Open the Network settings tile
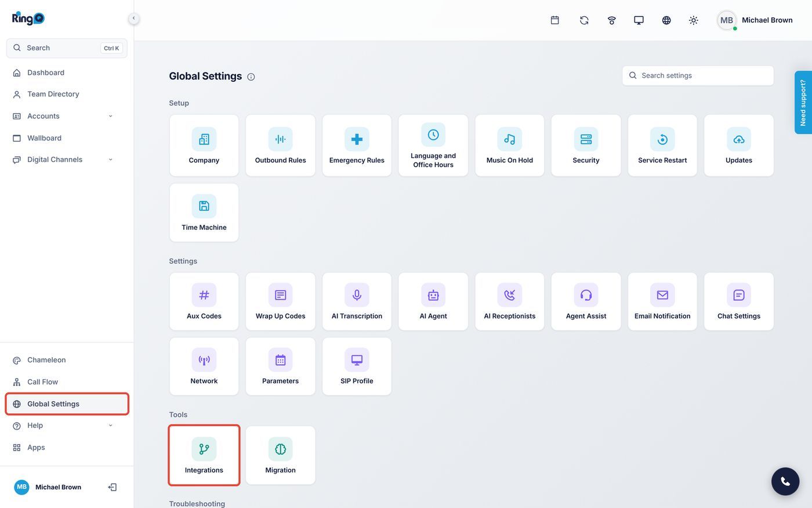This screenshot has width=812, height=508. (204, 367)
